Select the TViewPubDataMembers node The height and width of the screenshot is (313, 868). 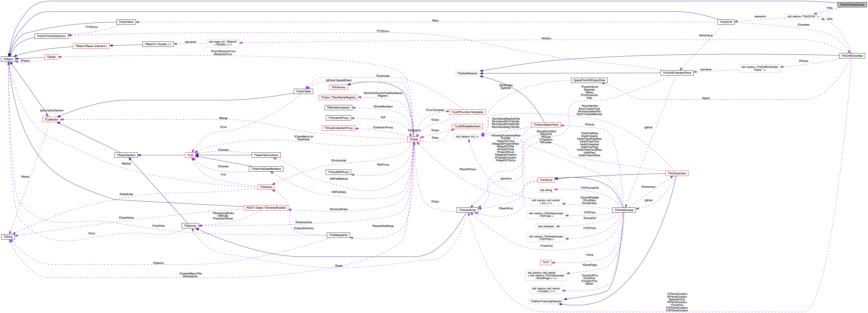coord(266,169)
